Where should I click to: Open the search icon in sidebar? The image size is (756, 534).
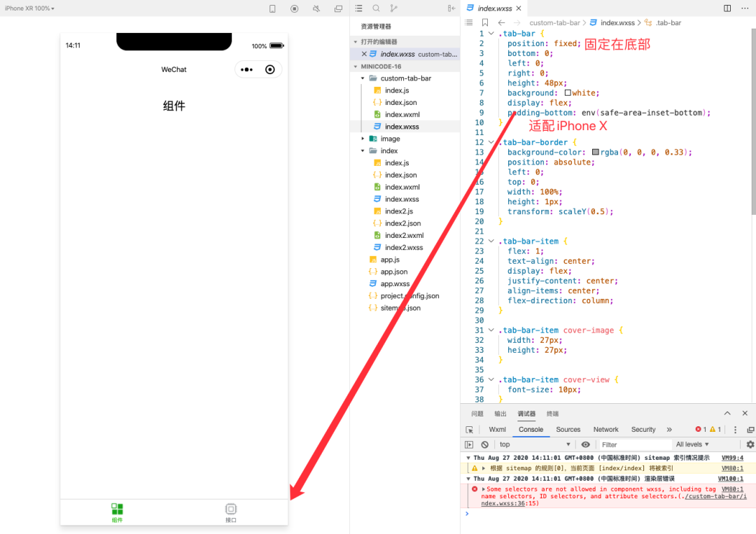click(376, 8)
